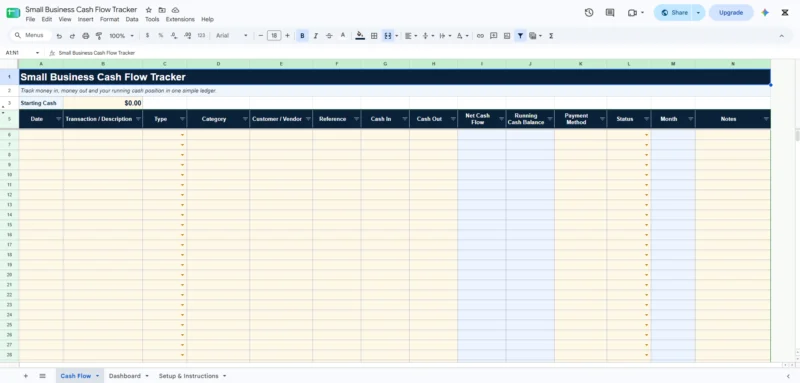Collapse the toolbar with chevron arrow
The width and height of the screenshot is (800, 383).
781,36
